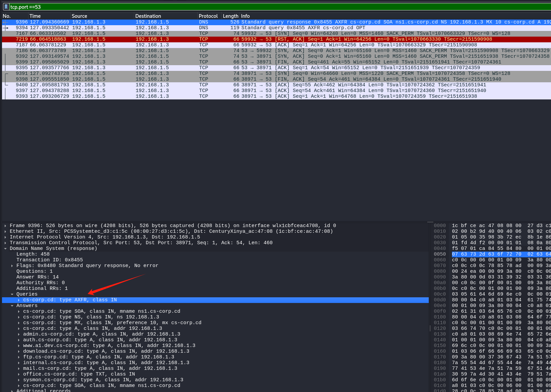Expand Internet Protocol Version 4 layer

pyautogui.click(x=5, y=237)
